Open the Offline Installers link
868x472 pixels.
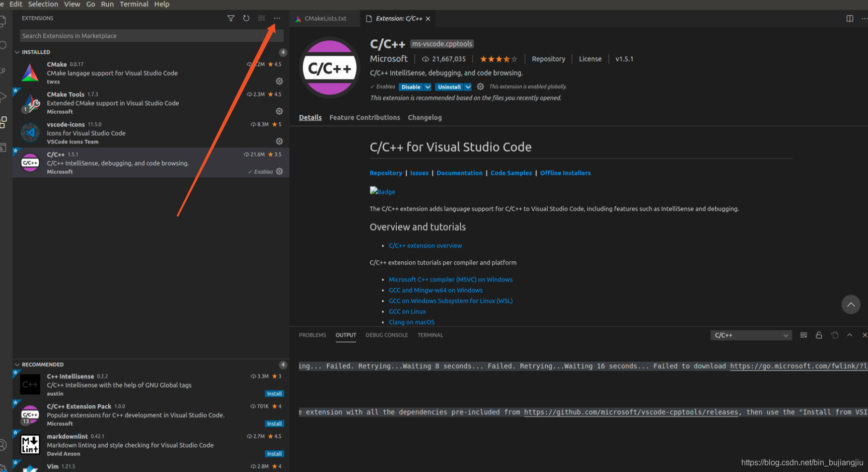[565, 173]
